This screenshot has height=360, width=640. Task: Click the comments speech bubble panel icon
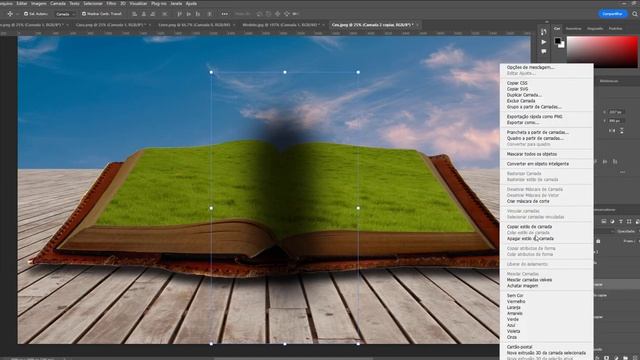click(544, 51)
